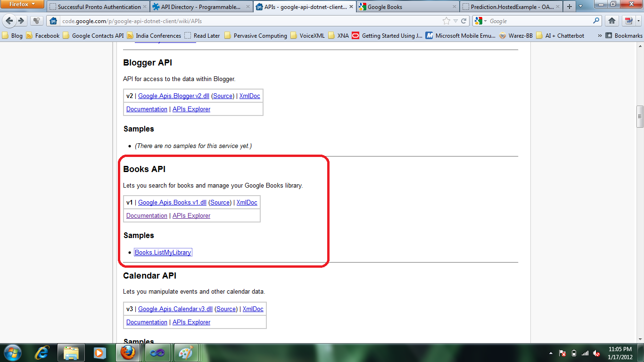Open the Facebook bookmark on the bookmarks bar
The width and height of the screenshot is (644, 362).
tap(47, 35)
